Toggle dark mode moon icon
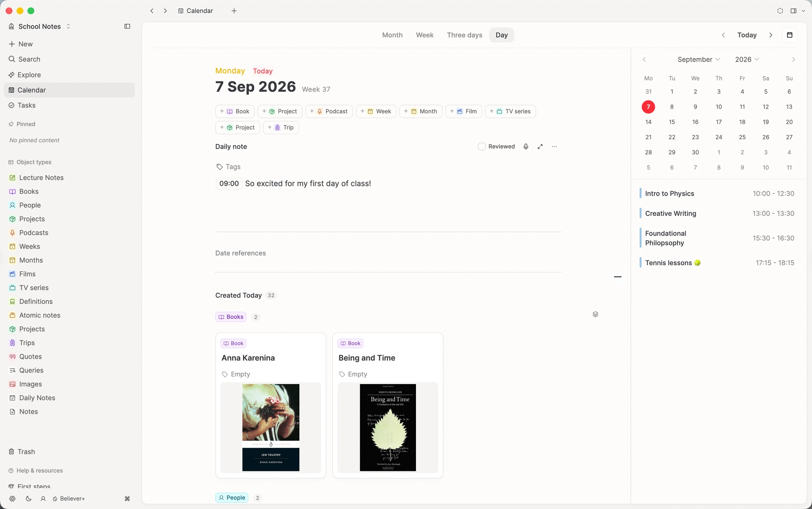Viewport: 812px width, 509px height. pyautogui.click(x=29, y=499)
